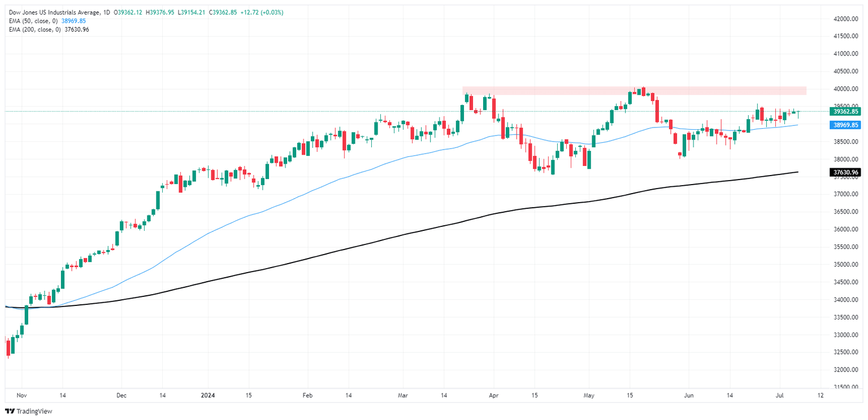Click the 36000.00 price scale label
The height and width of the screenshot is (420, 868).
coord(846,229)
